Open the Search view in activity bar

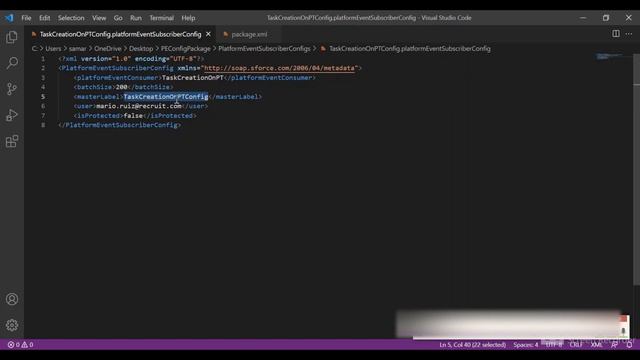tap(12, 63)
